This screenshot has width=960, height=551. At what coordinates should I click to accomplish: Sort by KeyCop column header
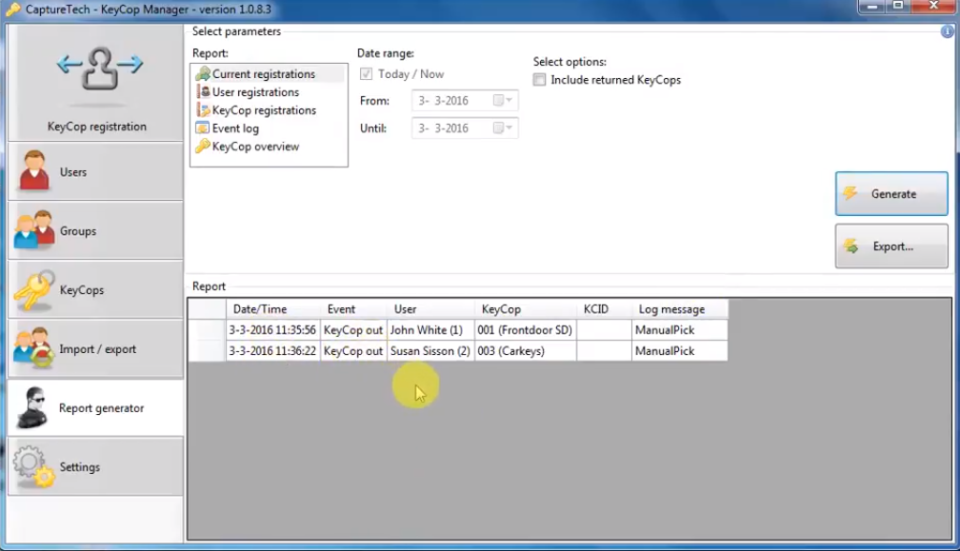point(525,309)
